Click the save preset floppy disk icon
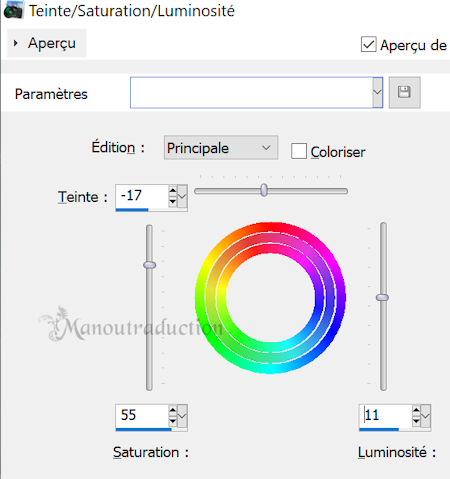 click(x=404, y=92)
